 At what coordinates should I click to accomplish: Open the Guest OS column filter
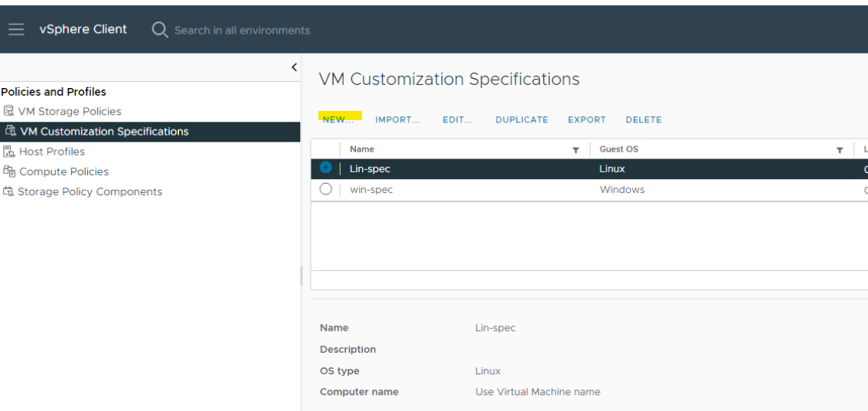coord(840,150)
